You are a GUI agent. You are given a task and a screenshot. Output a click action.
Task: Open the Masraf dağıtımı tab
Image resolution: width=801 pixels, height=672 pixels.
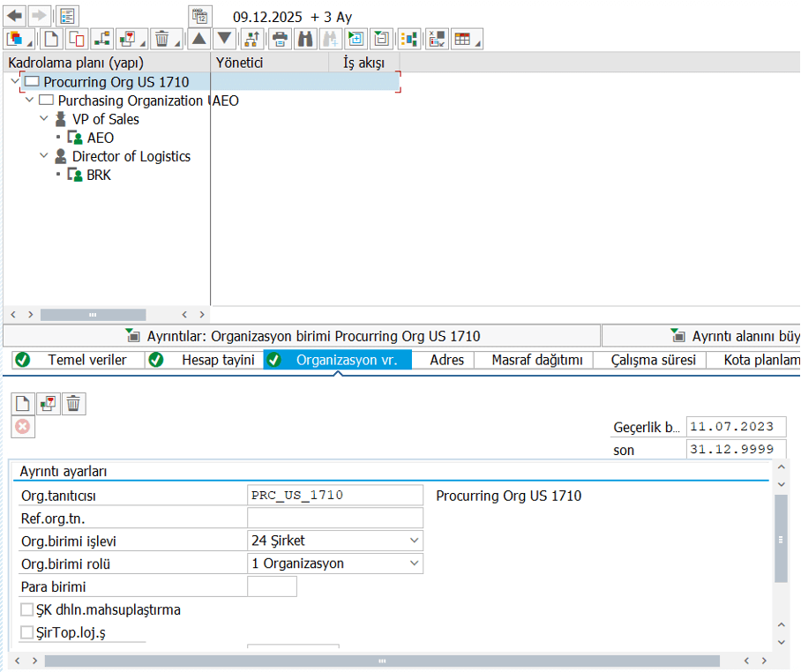pos(536,360)
